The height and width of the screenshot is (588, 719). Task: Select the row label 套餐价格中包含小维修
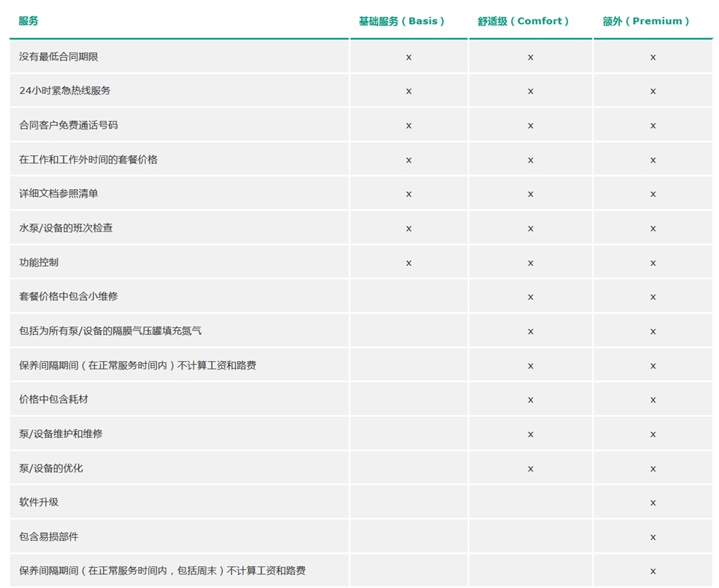tap(68, 297)
